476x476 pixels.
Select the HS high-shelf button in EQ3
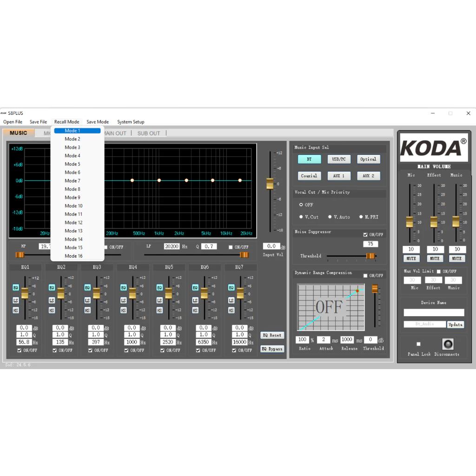pos(87,310)
